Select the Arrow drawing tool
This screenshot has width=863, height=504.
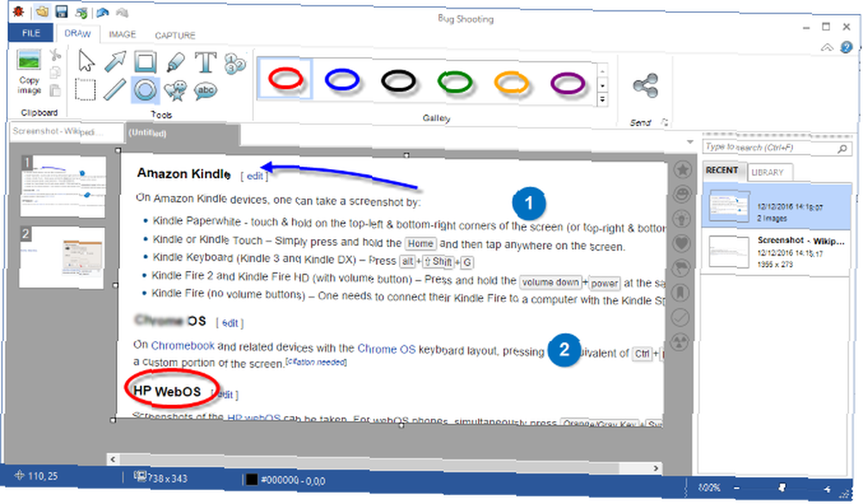click(x=115, y=61)
